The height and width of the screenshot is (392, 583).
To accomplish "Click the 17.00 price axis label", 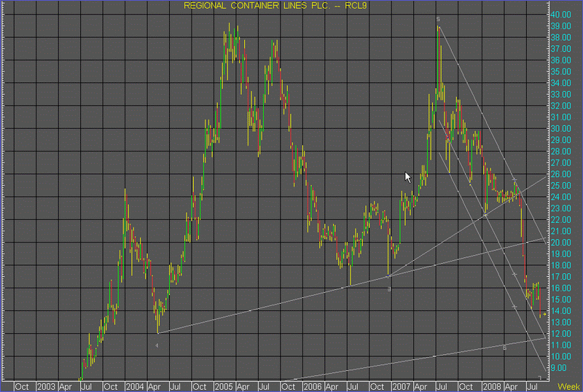I will point(560,277).
